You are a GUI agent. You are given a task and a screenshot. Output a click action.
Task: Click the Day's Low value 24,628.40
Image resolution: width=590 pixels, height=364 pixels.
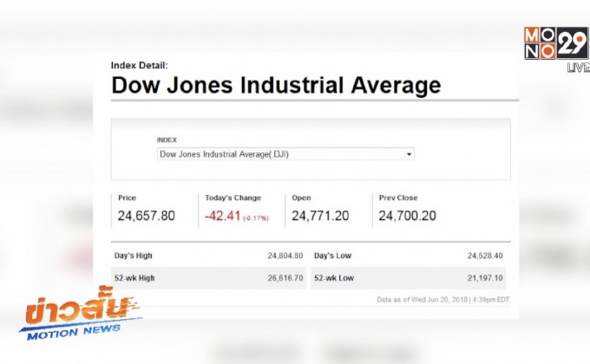click(x=484, y=256)
